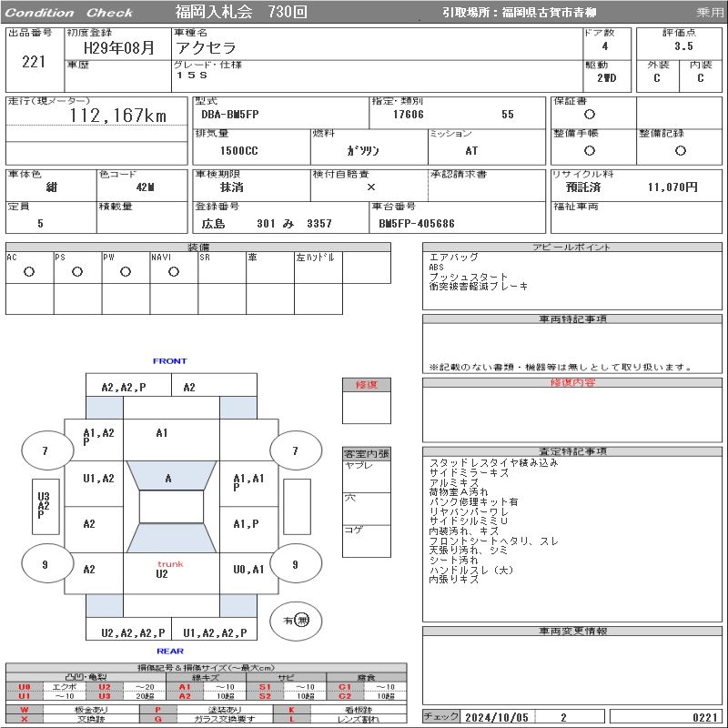The width and height of the screenshot is (728, 728).
Task: Select the trunk panel labeled U2
Action: pyautogui.click(x=162, y=574)
